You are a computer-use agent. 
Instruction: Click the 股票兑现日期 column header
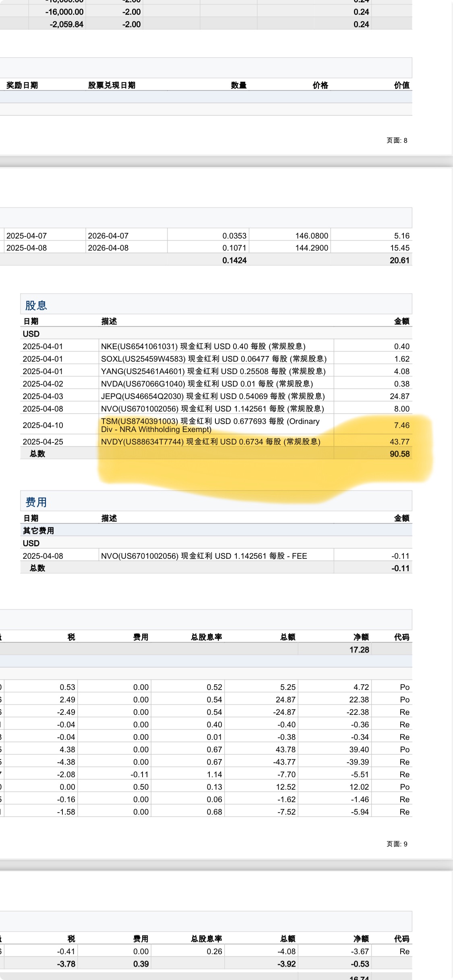[112, 85]
